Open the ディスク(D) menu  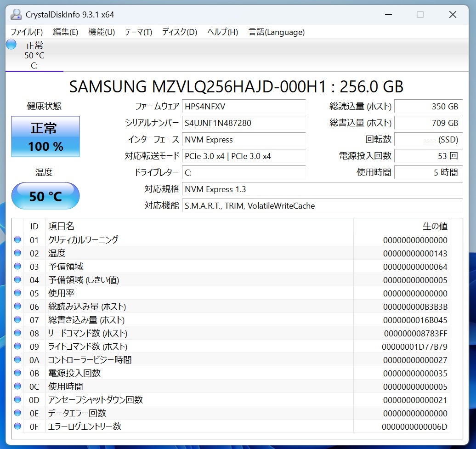tap(180, 32)
